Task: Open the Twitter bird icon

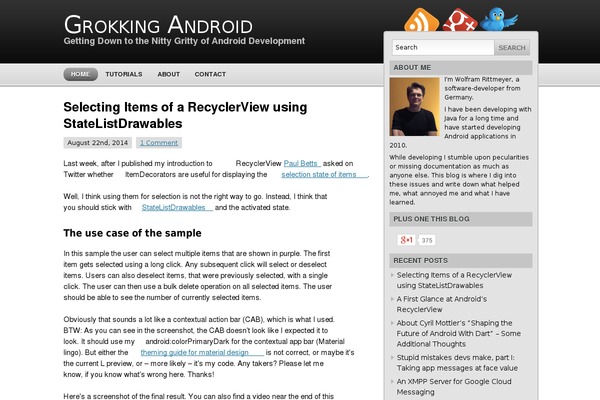Action: coord(499,19)
